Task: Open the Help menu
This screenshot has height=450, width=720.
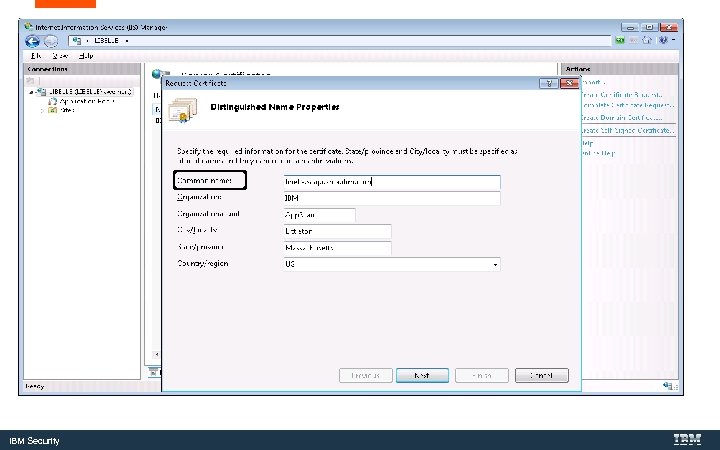Action: (86, 56)
